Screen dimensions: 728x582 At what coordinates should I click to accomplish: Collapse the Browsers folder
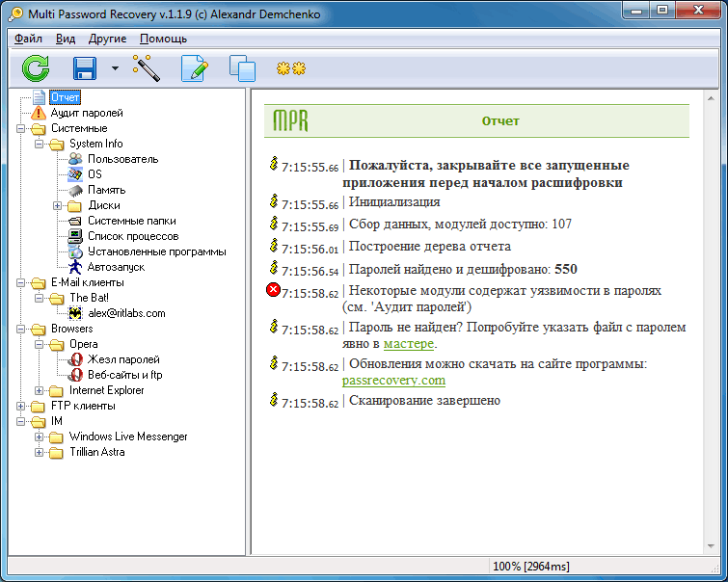tap(20, 329)
